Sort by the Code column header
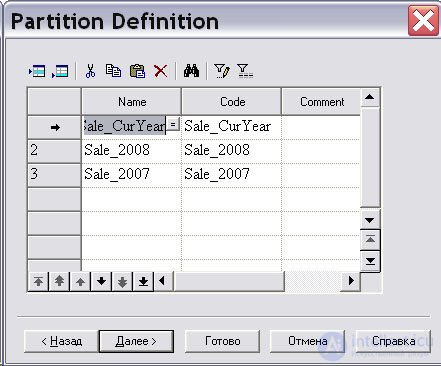The width and height of the screenshot is (441, 366). pyautogui.click(x=232, y=102)
